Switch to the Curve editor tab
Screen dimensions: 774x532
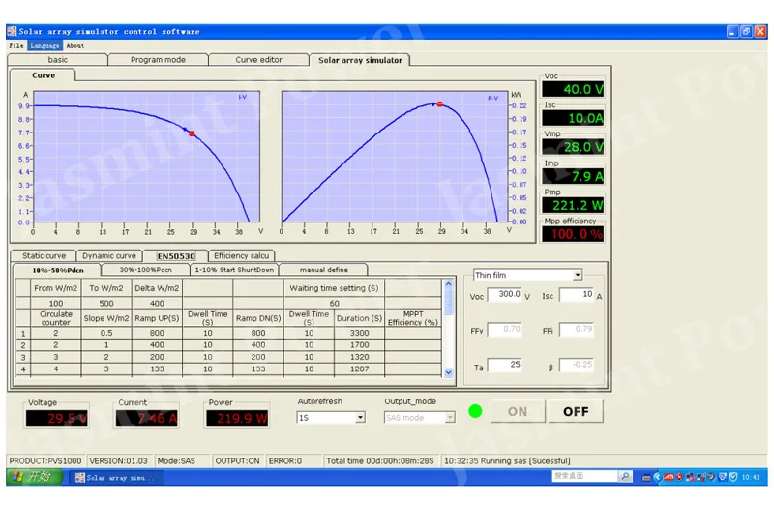coord(259,60)
